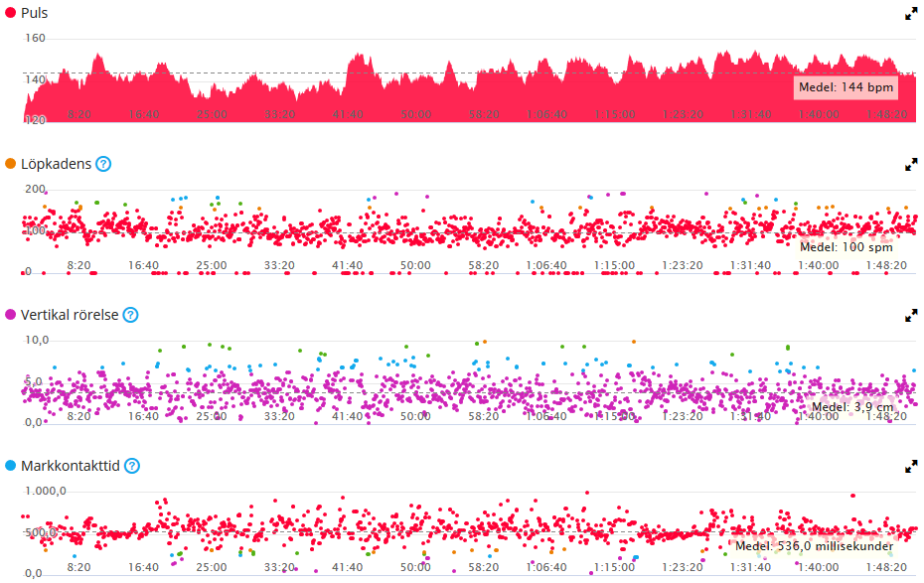Click the 1:06:40 time tick on Puls chart
This screenshot has height=583, width=924.
[546, 114]
